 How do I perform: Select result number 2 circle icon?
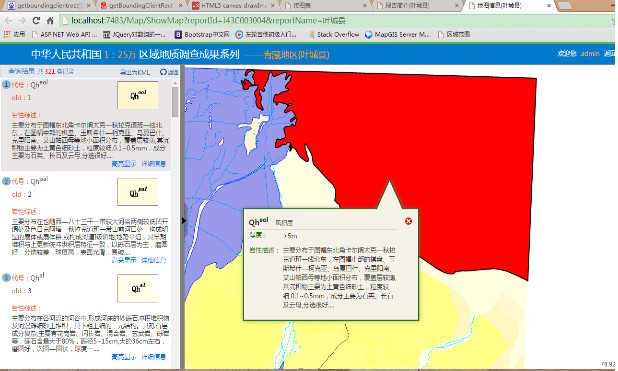point(6,181)
